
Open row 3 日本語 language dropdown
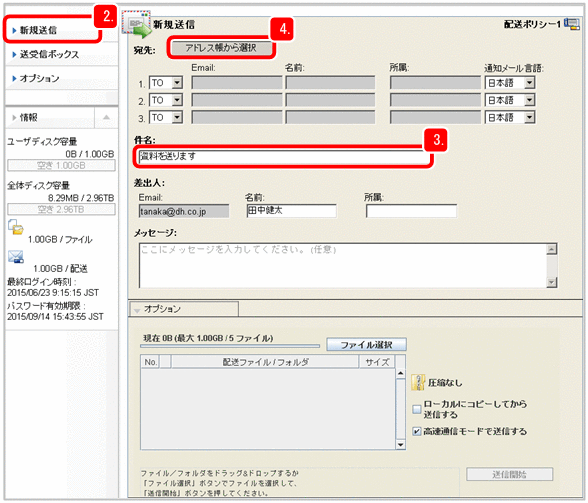pyautogui.click(x=510, y=117)
